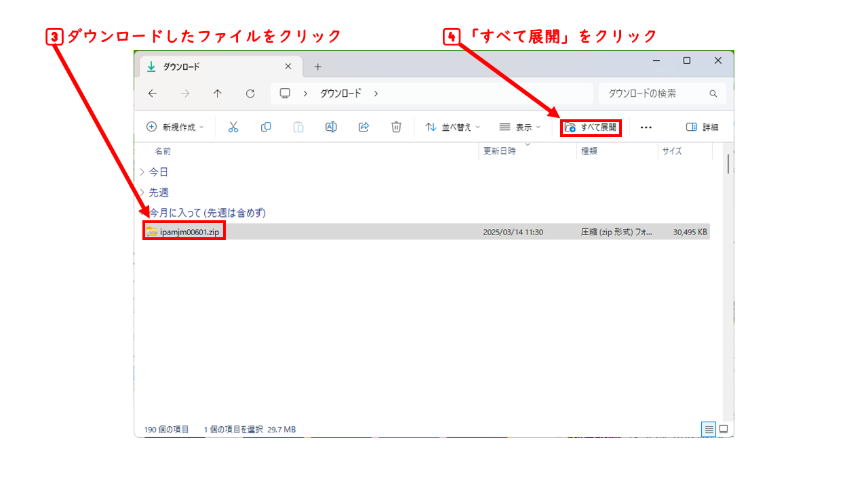Click chevron before ダウンロード in address bar
This screenshot has height=488, width=868.
[x=306, y=94]
